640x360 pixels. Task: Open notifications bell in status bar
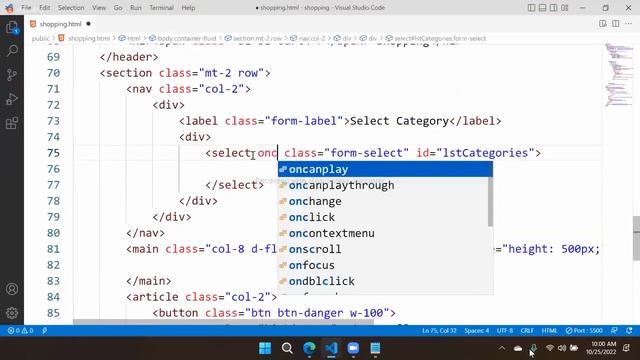coord(629,331)
